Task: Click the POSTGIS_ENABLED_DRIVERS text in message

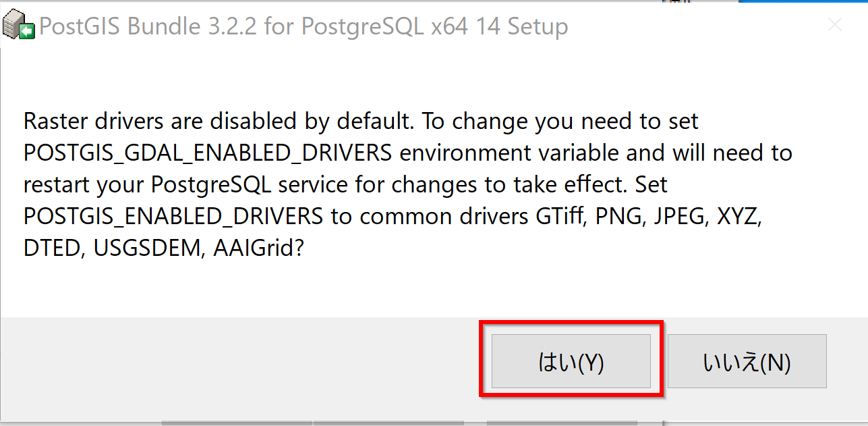Action: click(173, 216)
